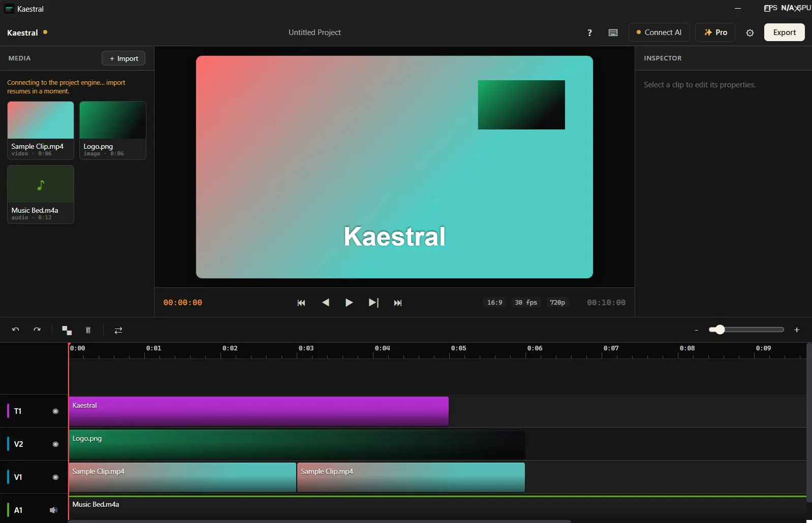Click the MEDIA panel header
Image resolution: width=812 pixels, height=523 pixels.
pos(19,58)
